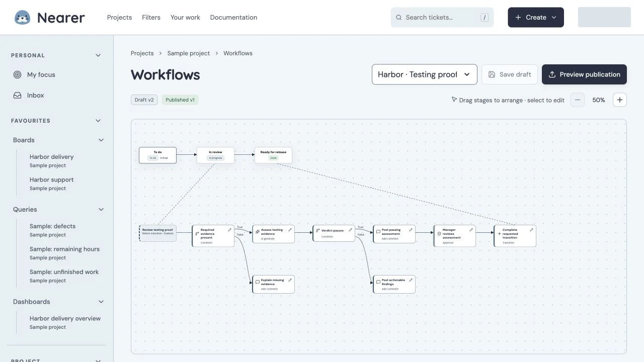Viewport: 644px width, 362px height.
Task: Select the In review status node
Action: tap(215, 155)
